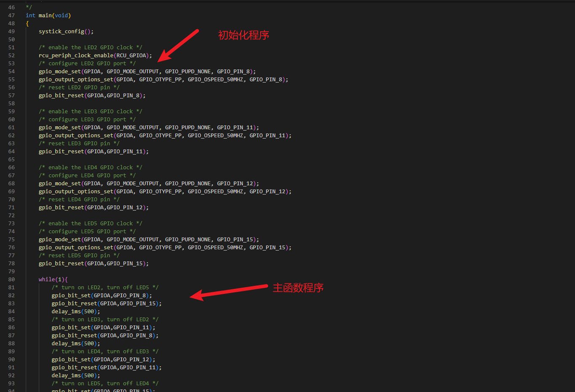The height and width of the screenshot is (392, 575).
Task: Click gpio_mode_set line with GPIO_PIN_11
Action: [149, 128]
